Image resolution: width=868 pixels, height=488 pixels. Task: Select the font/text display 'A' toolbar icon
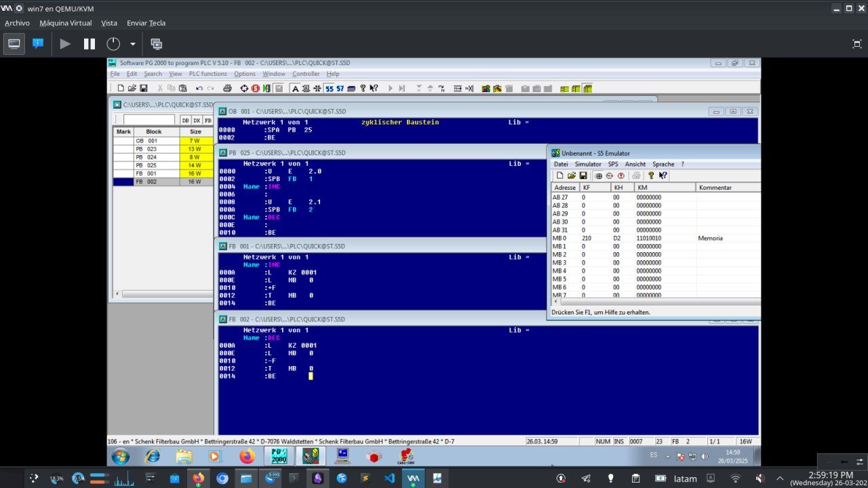[295, 88]
